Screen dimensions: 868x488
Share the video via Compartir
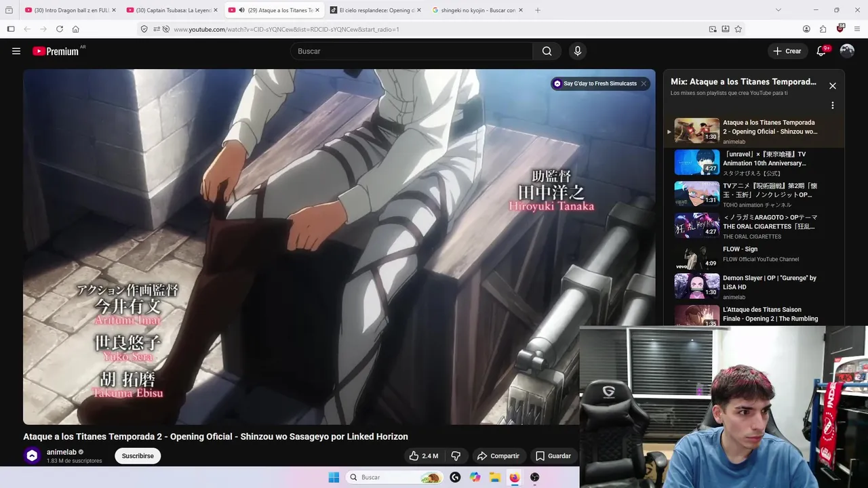click(498, 456)
